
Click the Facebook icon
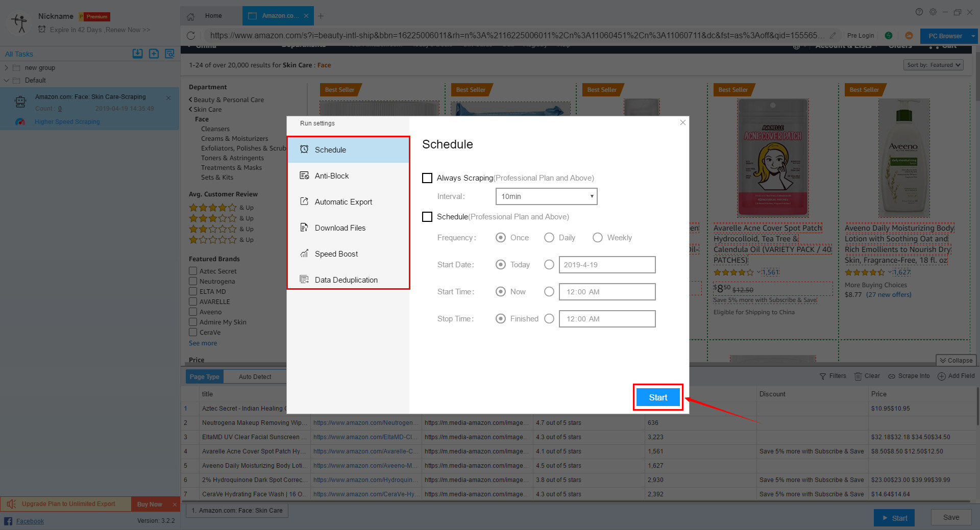[x=8, y=521]
